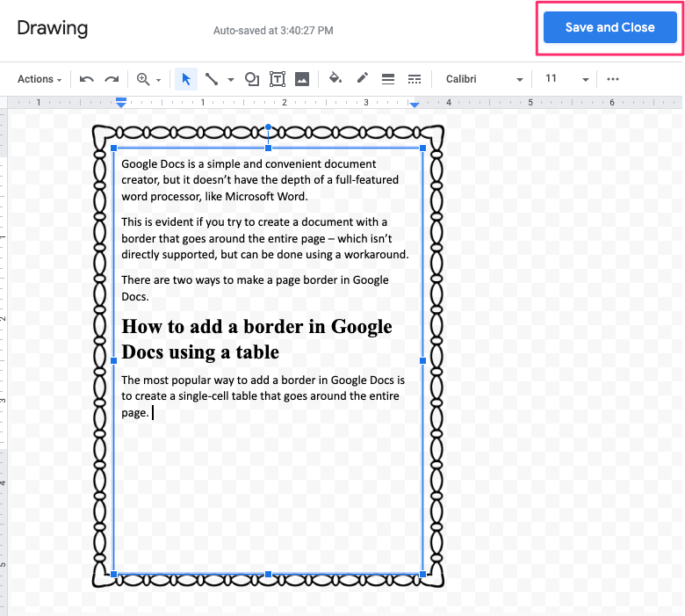
Task: Open the border dash option
Action: click(x=415, y=79)
